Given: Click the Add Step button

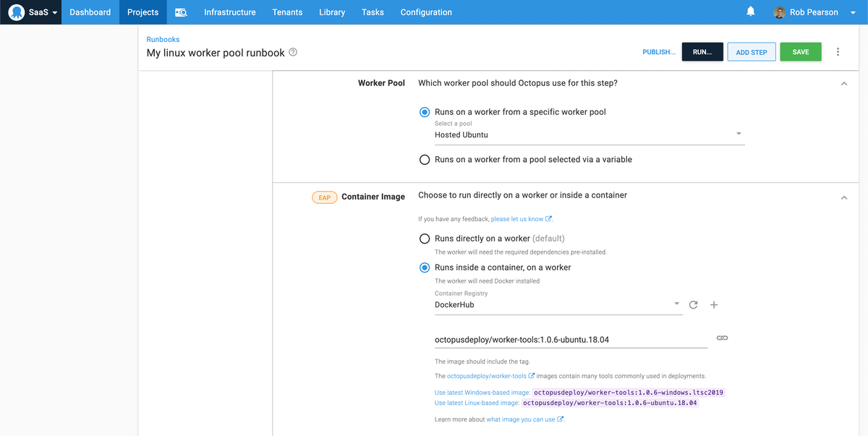Looking at the screenshot, I should click(x=752, y=52).
